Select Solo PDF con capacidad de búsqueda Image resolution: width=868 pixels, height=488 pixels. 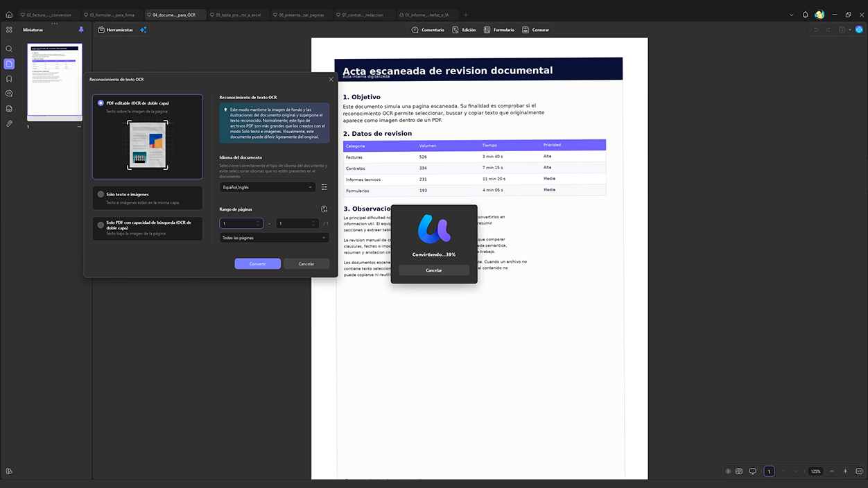click(148, 229)
